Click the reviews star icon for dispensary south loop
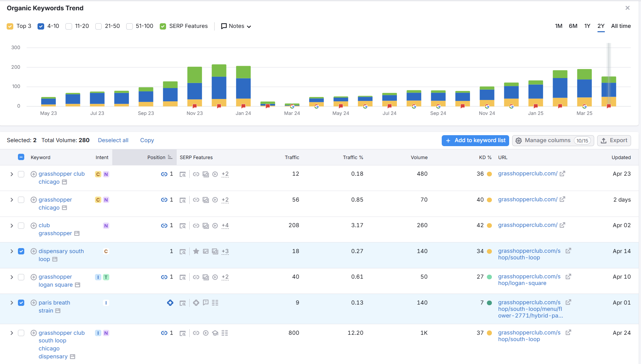Screen dimensions: 641x364 [x=196, y=251]
